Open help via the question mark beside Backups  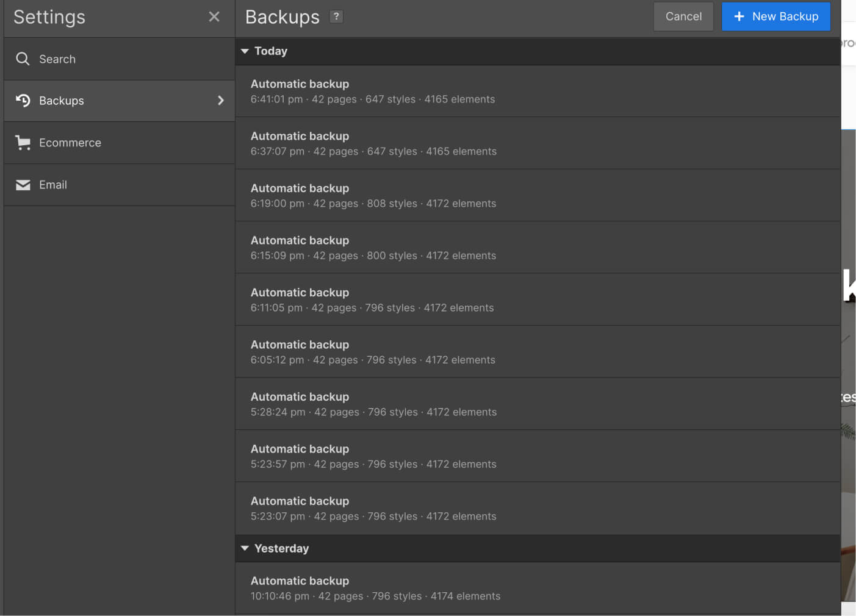click(x=336, y=16)
